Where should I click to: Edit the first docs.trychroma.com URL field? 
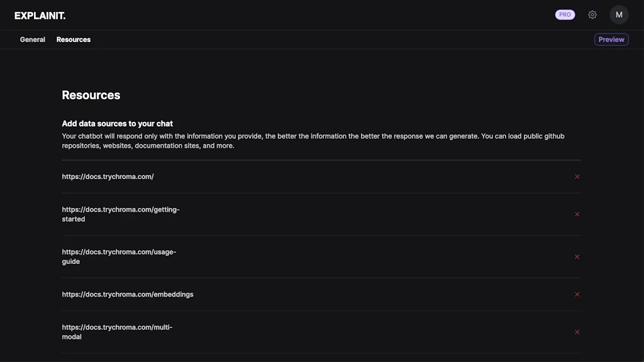[x=108, y=177]
